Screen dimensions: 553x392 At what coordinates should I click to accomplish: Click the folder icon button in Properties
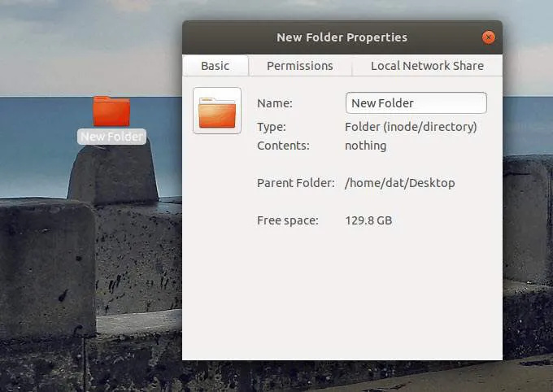(x=217, y=111)
